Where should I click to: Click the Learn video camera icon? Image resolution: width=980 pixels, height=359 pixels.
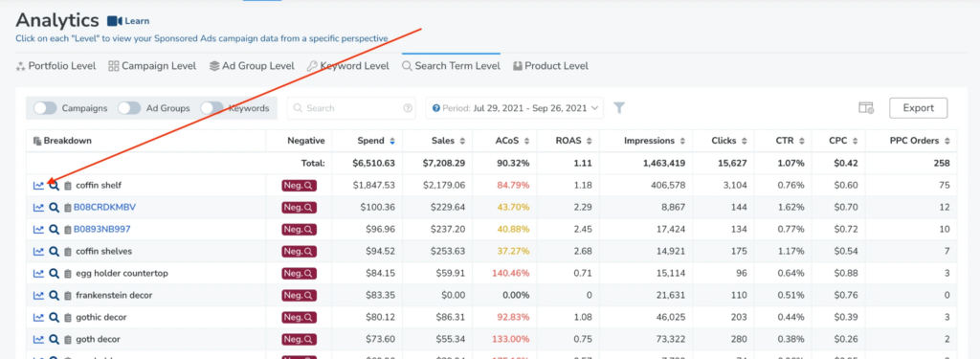coord(115,21)
